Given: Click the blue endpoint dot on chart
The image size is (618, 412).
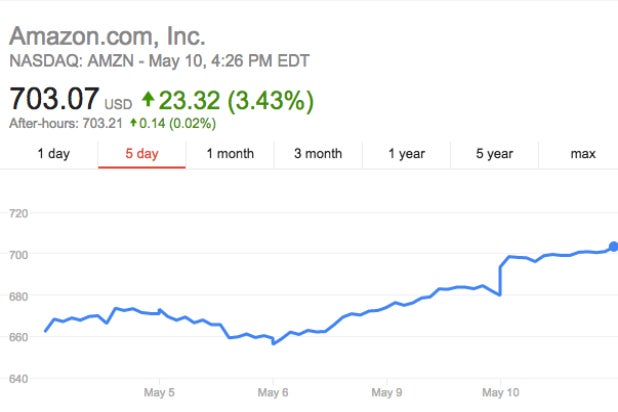Looking at the screenshot, I should pyautogui.click(x=614, y=246).
